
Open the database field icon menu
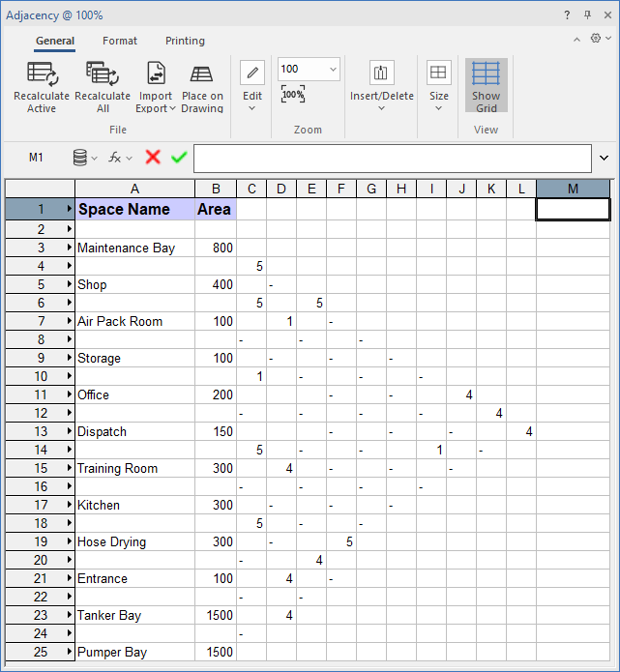coord(85,157)
